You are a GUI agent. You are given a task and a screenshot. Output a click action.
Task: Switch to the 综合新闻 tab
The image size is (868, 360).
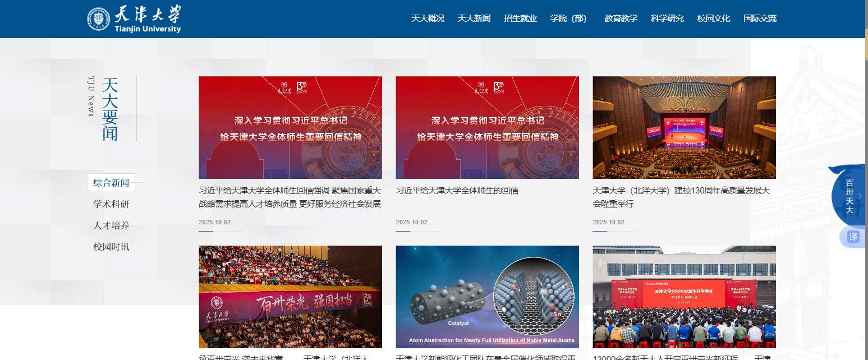click(x=111, y=182)
